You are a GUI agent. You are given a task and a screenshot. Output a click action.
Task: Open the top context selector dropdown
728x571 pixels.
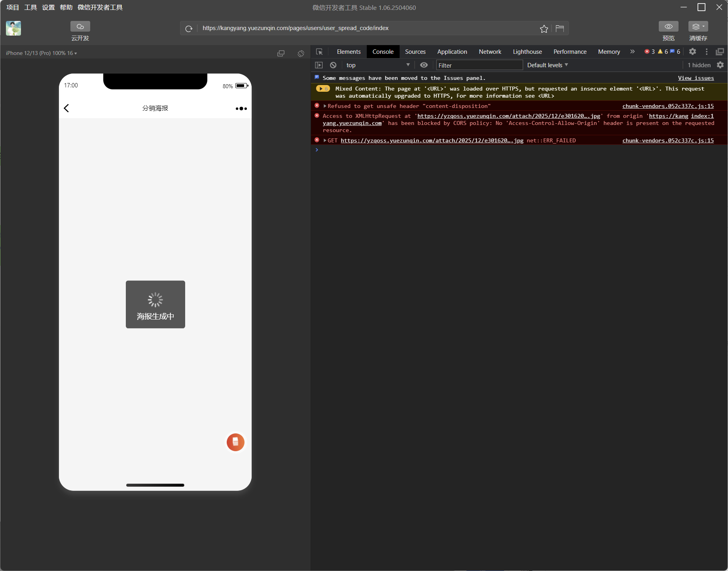377,65
